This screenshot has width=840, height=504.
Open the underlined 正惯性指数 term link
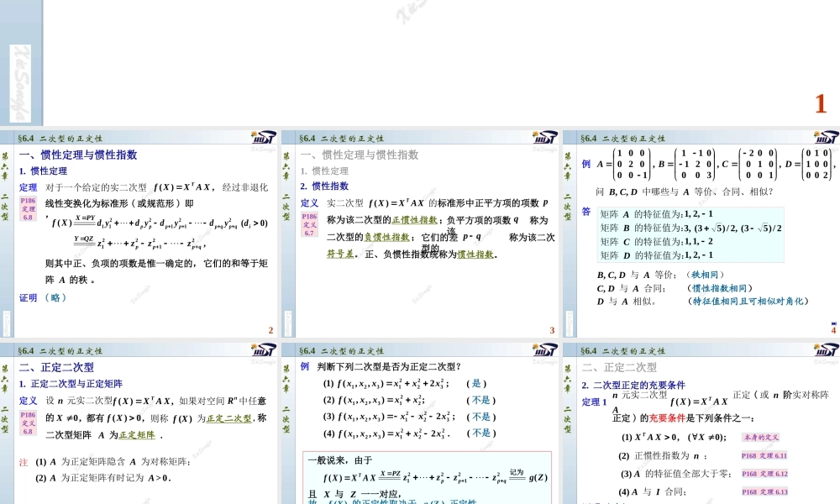coord(416,221)
